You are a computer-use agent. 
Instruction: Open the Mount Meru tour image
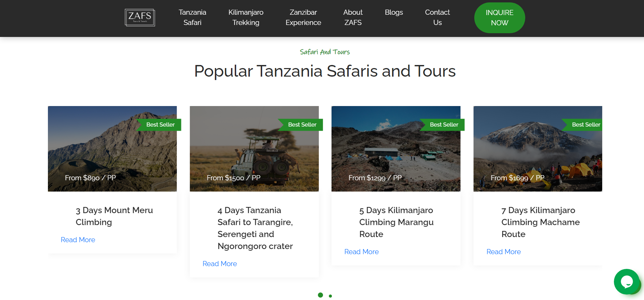coord(112,149)
